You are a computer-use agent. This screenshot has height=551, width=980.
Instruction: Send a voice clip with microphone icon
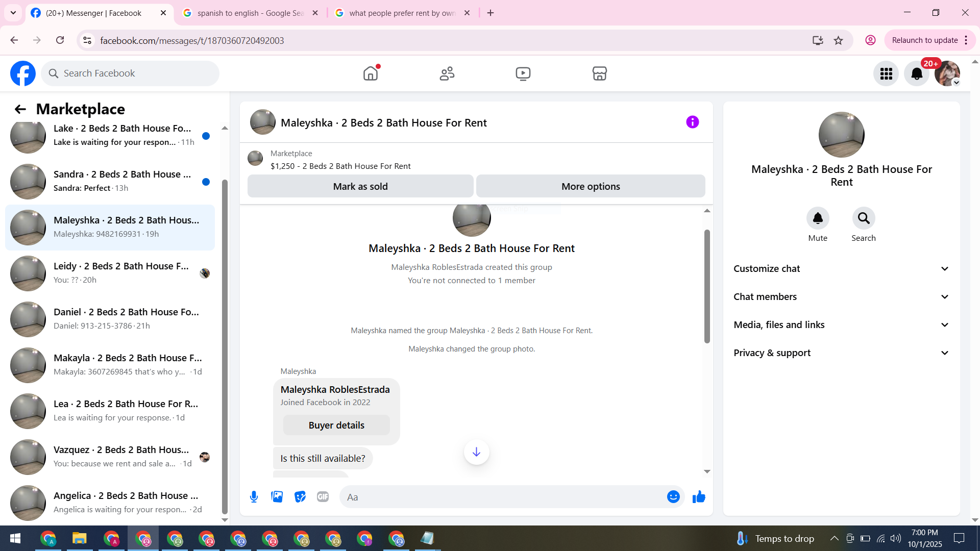click(254, 497)
